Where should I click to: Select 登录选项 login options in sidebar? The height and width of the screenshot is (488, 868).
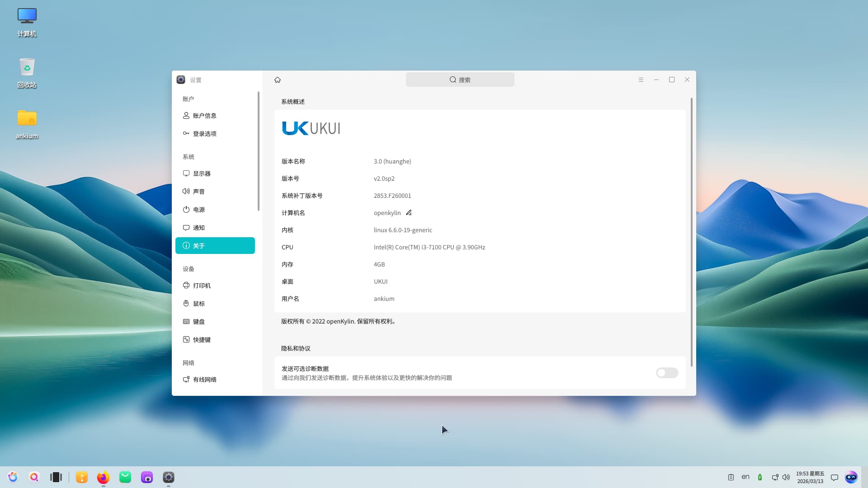pyautogui.click(x=204, y=134)
